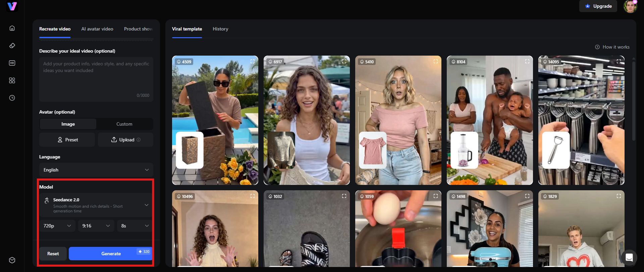Image resolution: width=644 pixels, height=272 pixels.
Task: Open the home icon in the sidebar
Action: click(x=12, y=28)
